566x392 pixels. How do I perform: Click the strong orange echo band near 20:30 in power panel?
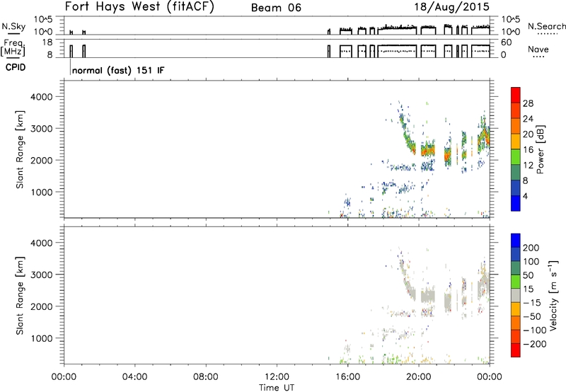[x=429, y=150]
